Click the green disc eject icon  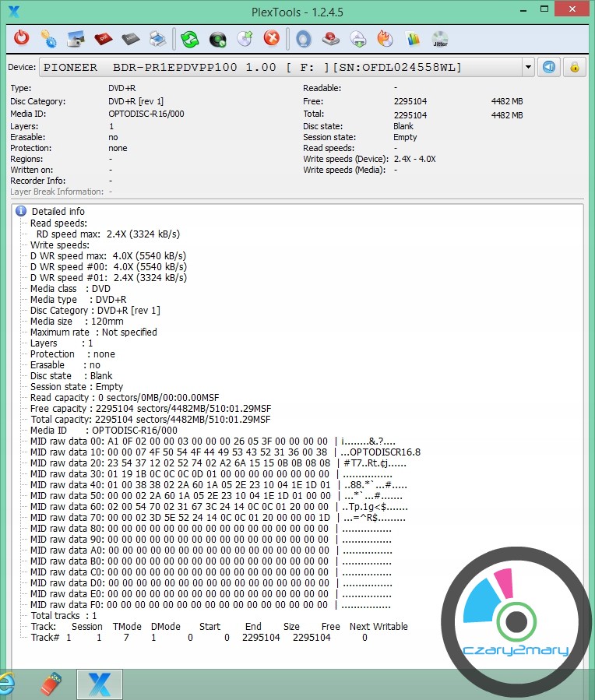(218, 38)
